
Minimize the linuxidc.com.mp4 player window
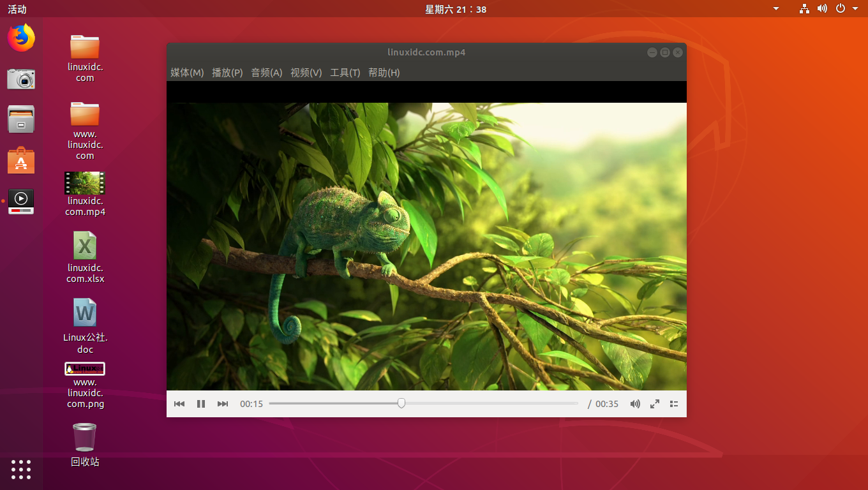[x=652, y=52]
